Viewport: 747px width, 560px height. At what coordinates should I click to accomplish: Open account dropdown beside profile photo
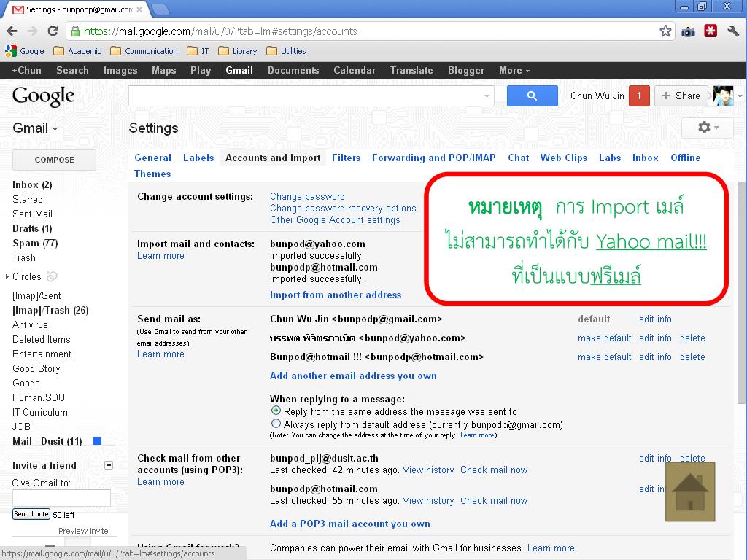coord(740,96)
